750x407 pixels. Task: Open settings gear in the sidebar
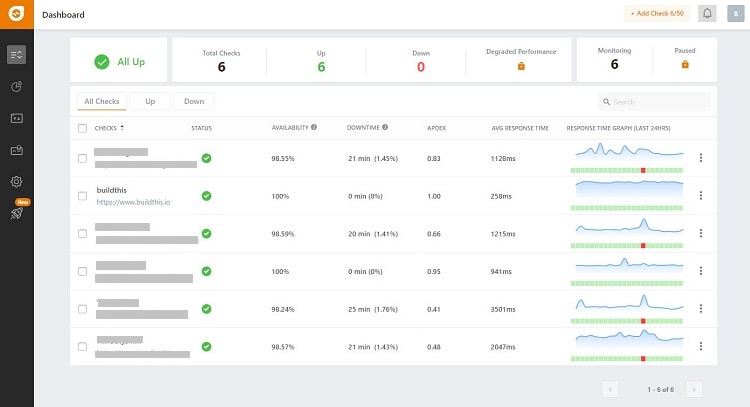[16, 182]
